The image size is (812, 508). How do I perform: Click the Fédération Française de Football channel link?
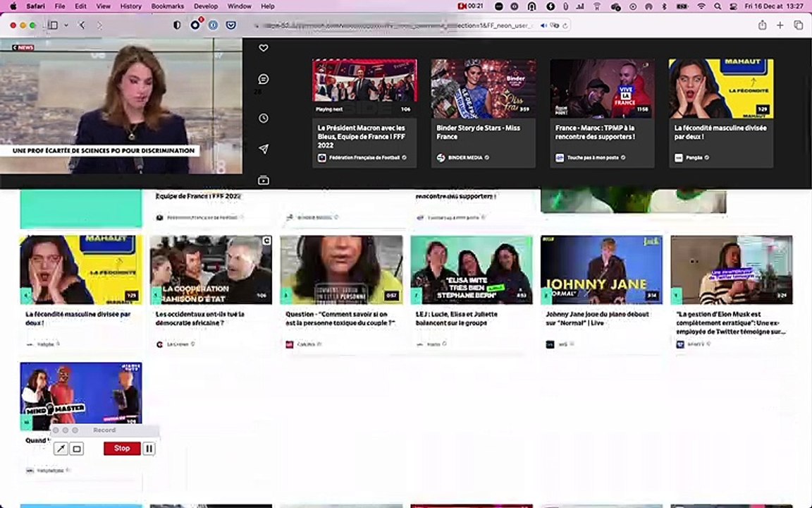pos(364,157)
